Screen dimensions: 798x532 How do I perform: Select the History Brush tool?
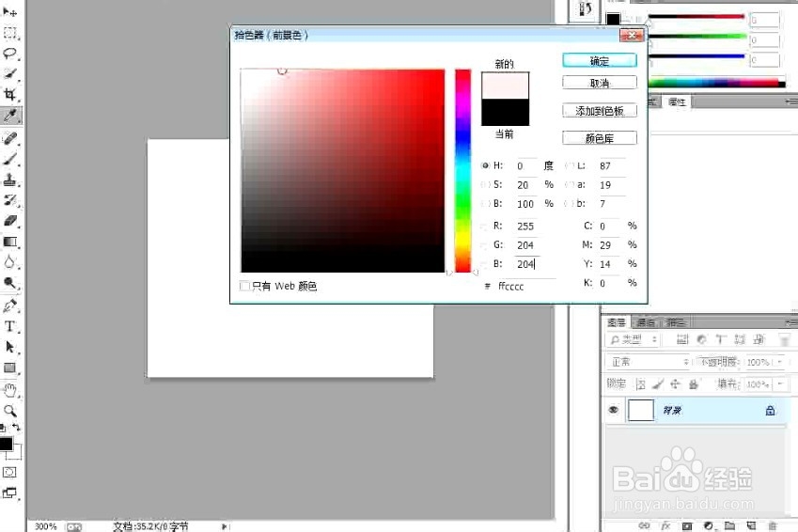[x=9, y=200]
